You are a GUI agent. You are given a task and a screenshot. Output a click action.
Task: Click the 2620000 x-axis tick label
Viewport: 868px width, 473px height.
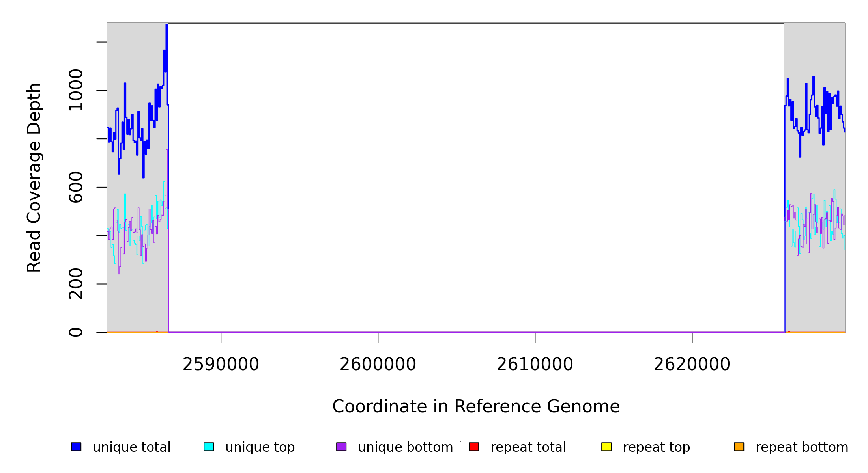[x=692, y=365]
